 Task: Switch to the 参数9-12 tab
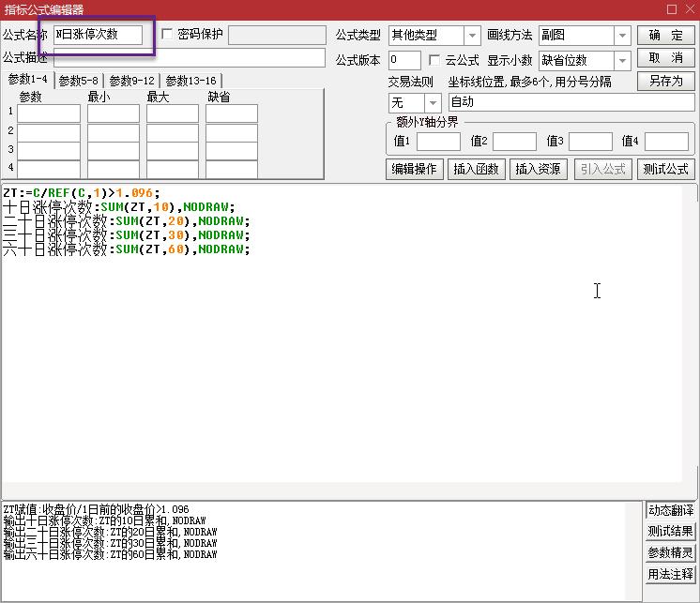132,81
